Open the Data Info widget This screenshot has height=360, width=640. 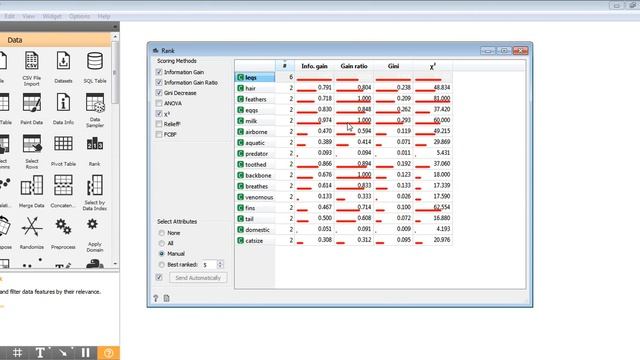[63, 108]
